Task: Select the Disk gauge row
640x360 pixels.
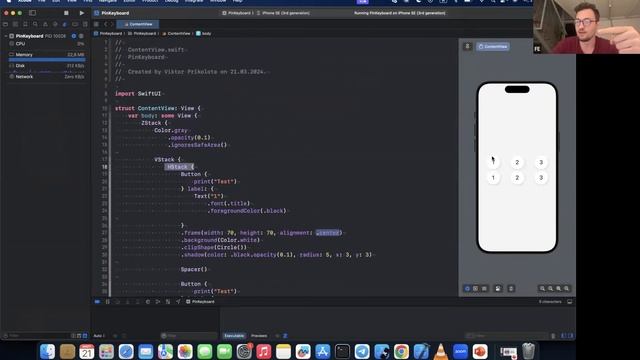Action: point(46,66)
